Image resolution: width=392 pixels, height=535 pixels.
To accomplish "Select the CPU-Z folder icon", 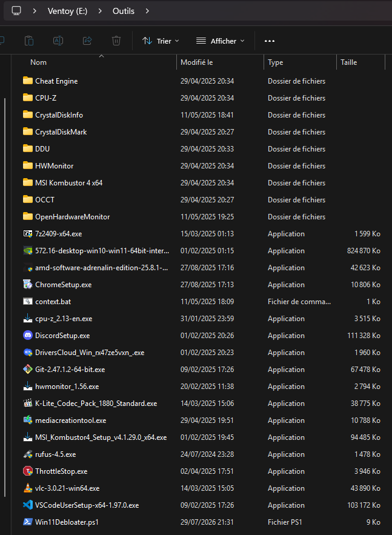I will [28, 98].
